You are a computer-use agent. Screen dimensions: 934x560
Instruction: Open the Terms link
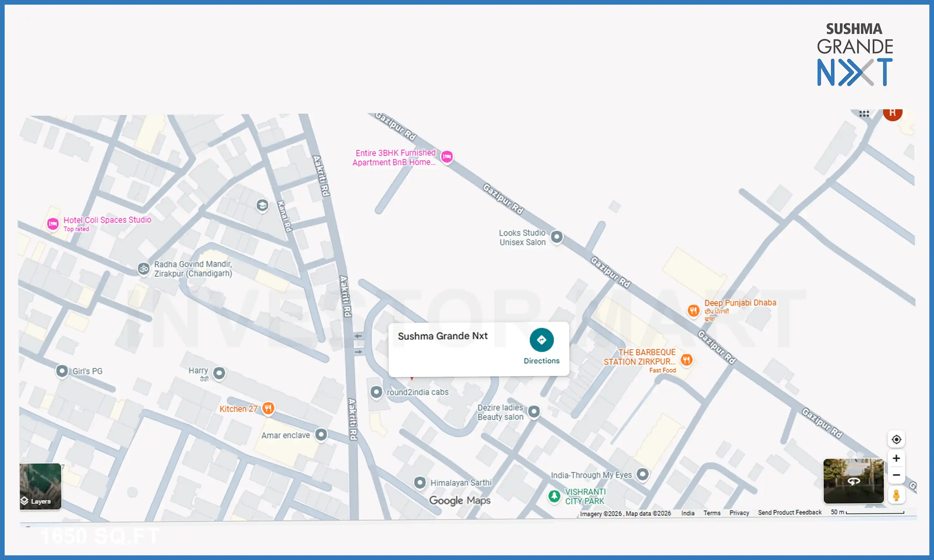712,513
